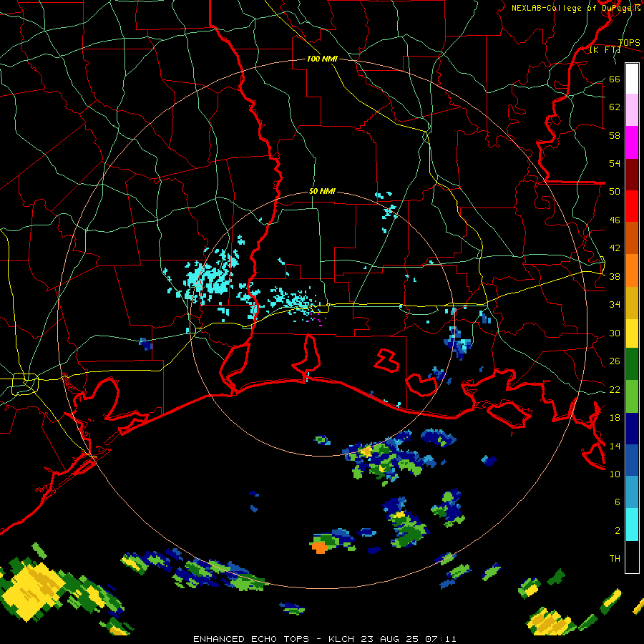Choose the bright yellow legend swatch
The width and height of the screenshot is (644, 644).
pyautogui.click(x=632, y=333)
